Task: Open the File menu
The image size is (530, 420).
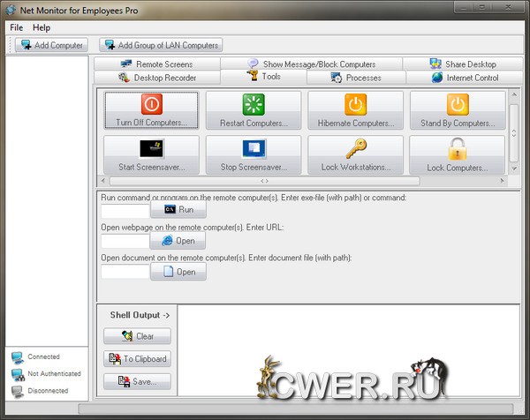Action: [16, 27]
